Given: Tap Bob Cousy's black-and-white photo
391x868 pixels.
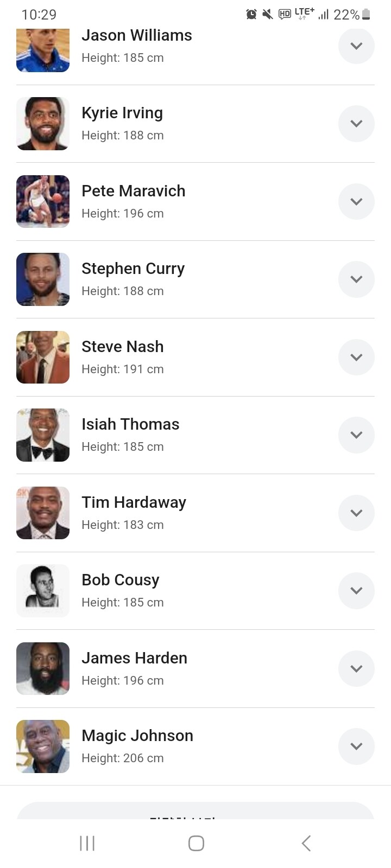Looking at the screenshot, I should [43, 591].
